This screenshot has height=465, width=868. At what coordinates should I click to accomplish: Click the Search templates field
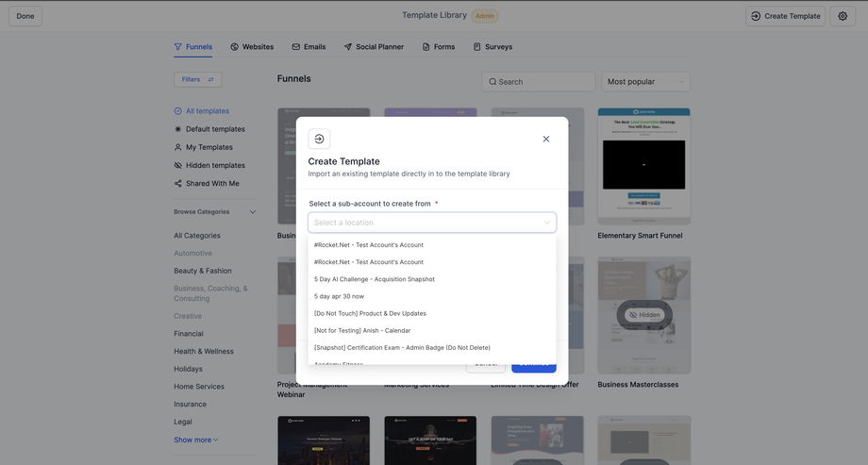538,82
